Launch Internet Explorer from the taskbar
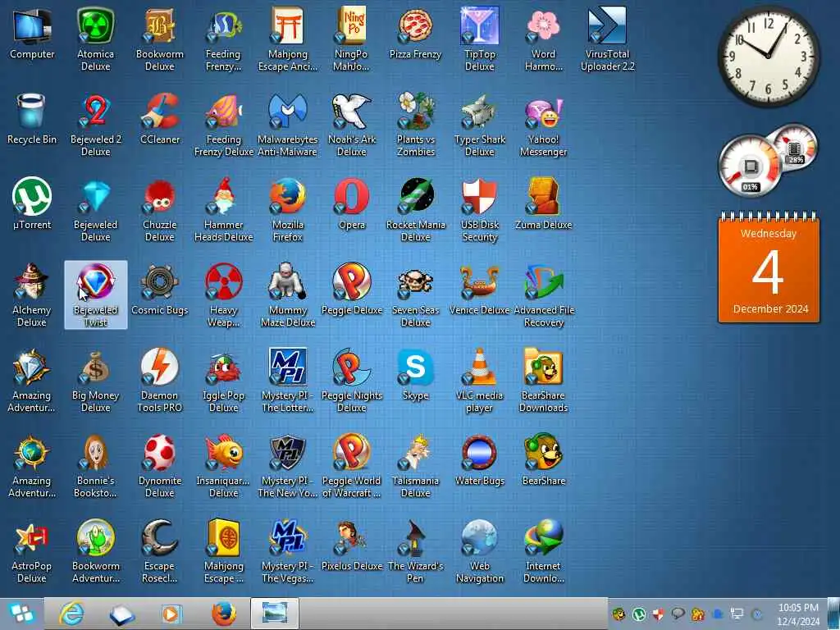This screenshot has width=840, height=630. (71, 614)
